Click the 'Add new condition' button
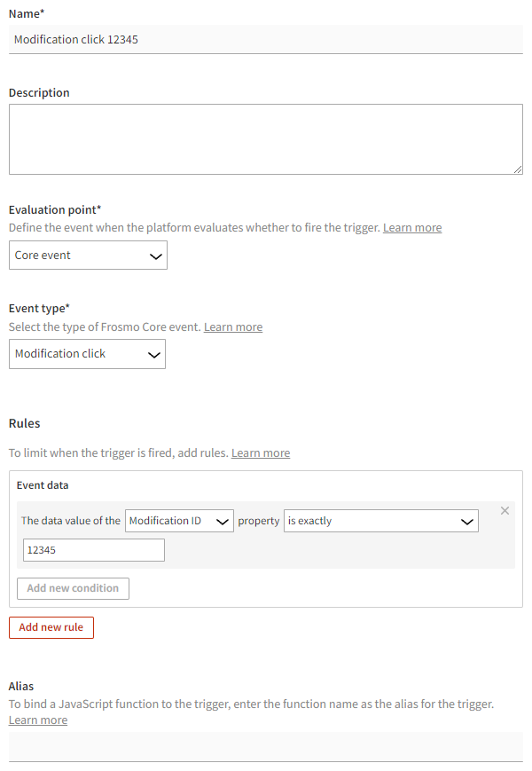The height and width of the screenshot is (771, 532). (72, 588)
